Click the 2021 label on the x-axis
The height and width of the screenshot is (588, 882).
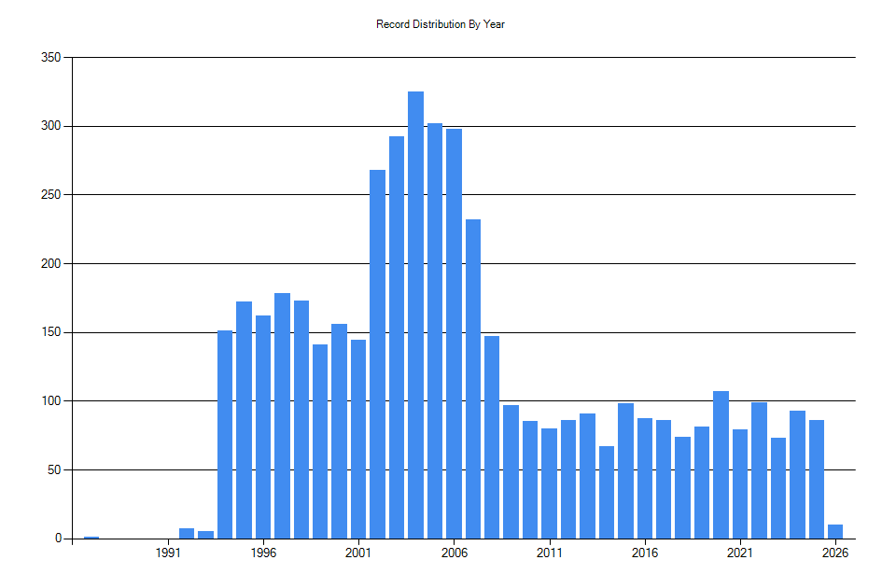click(738, 551)
